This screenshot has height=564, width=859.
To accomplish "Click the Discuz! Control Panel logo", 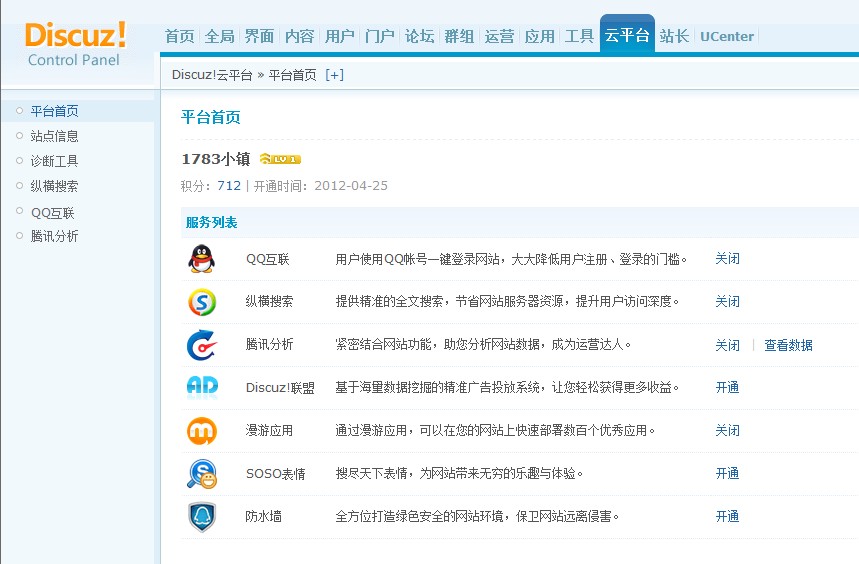I will coord(76,44).
